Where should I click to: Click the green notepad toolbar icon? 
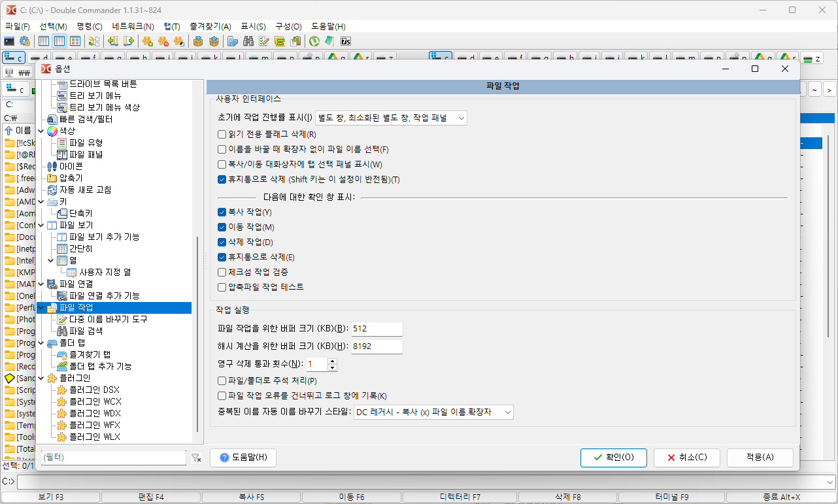pos(330,41)
